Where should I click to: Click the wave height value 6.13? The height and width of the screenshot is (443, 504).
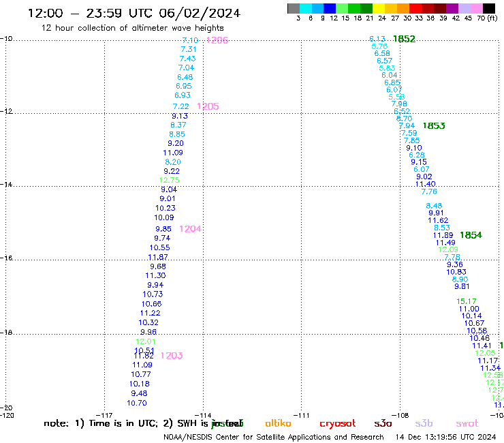pos(377,39)
